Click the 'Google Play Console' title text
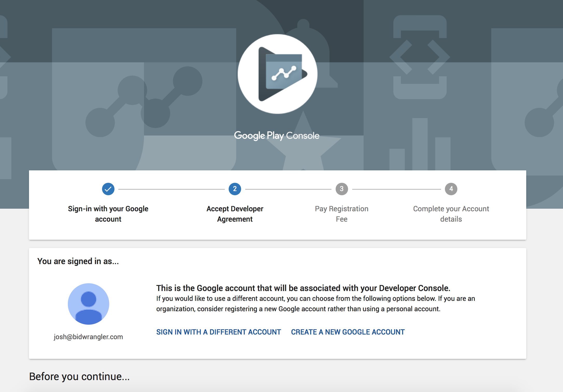Screen dimensions: 563x392 [277, 136]
